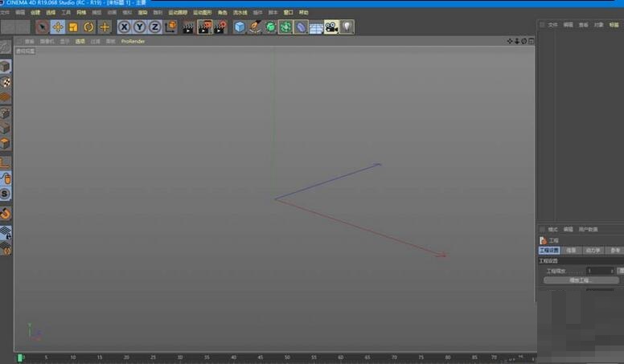The image size is (624, 364).
Task: Select the Move tool in top toolbar
Action: (x=58, y=27)
